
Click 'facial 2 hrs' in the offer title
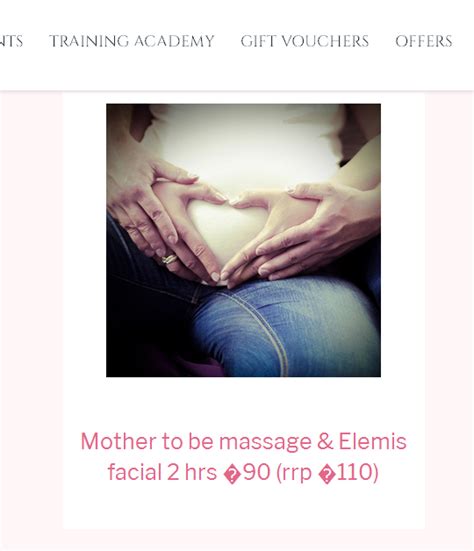pos(162,472)
